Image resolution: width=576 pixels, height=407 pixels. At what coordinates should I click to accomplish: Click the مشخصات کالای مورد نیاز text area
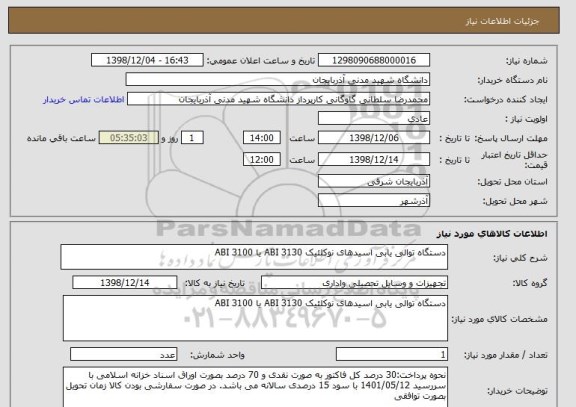click(255, 318)
